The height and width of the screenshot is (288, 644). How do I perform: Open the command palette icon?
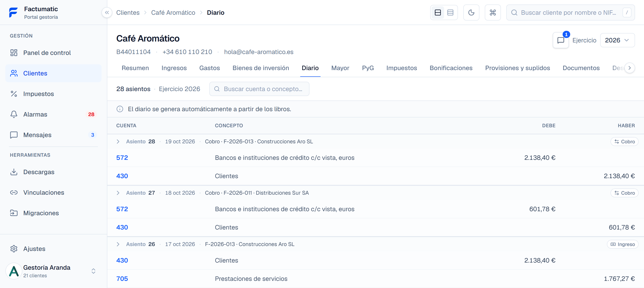click(x=492, y=13)
